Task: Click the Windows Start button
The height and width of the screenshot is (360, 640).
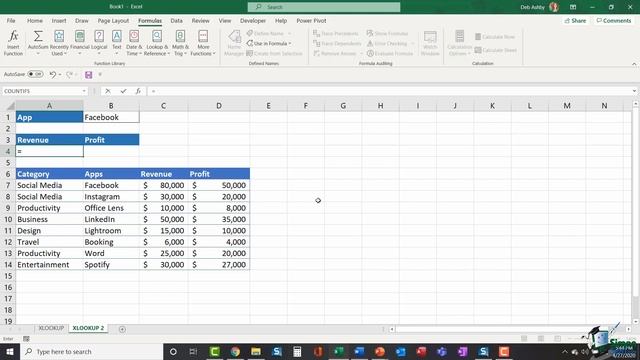Action: pyautogui.click(x=10, y=351)
